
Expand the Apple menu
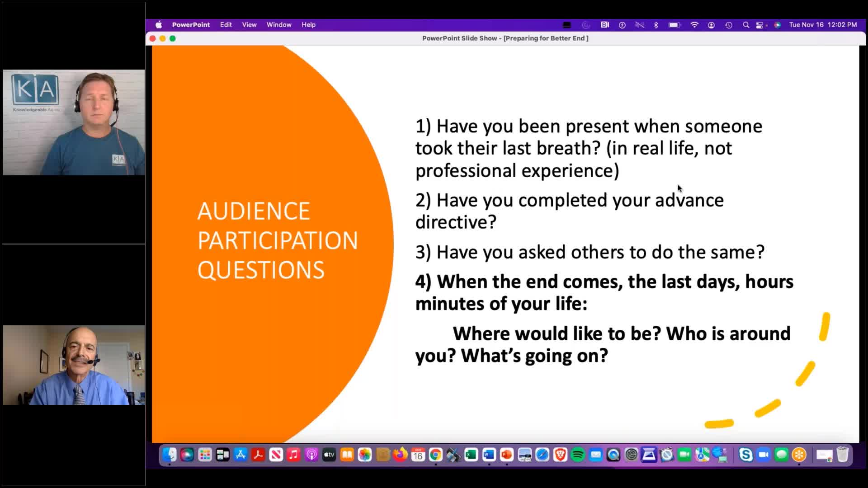(x=159, y=25)
